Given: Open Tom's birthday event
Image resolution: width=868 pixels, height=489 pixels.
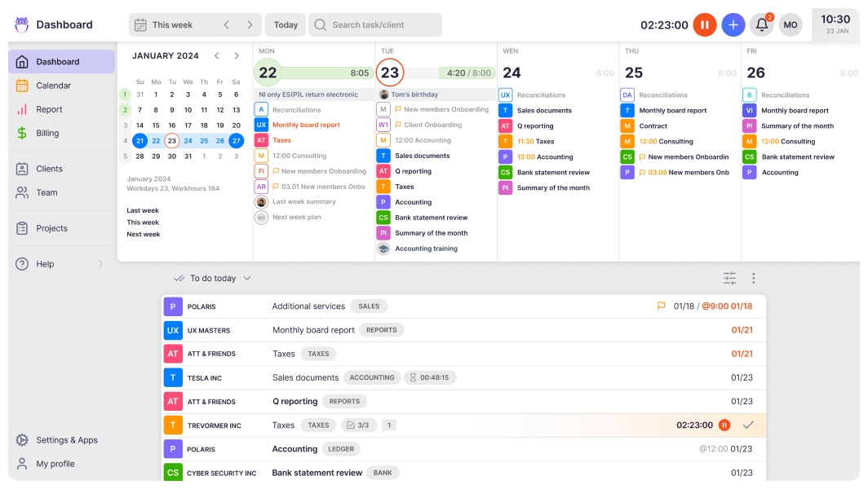Looking at the screenshot, I should [436, 94].
